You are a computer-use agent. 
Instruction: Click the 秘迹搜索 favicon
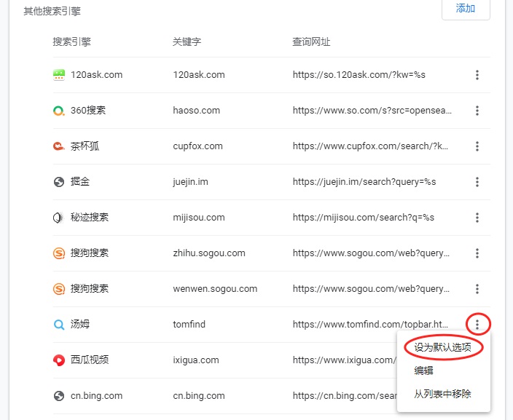tap(59, 218)
